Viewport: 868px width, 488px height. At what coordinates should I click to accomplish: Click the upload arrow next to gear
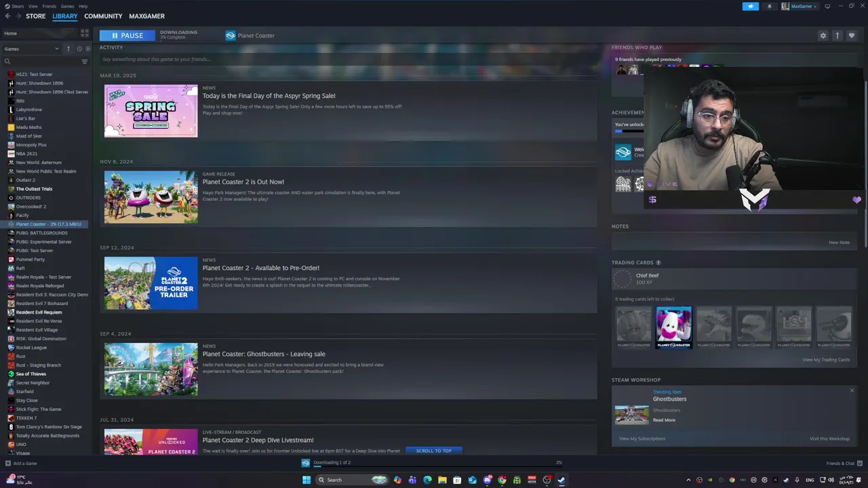click(837, 35)
